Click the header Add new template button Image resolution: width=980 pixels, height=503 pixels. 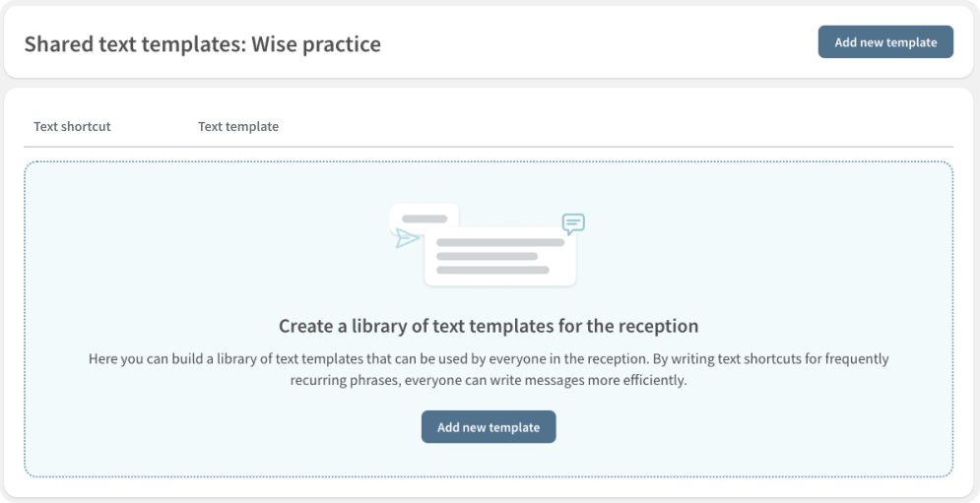coord(885,42)
